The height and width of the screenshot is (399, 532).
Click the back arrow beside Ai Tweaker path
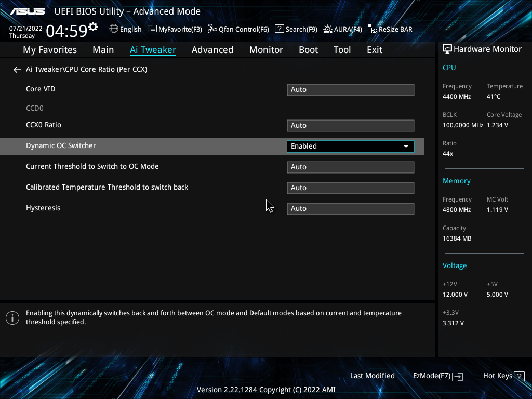pos(17,70)
